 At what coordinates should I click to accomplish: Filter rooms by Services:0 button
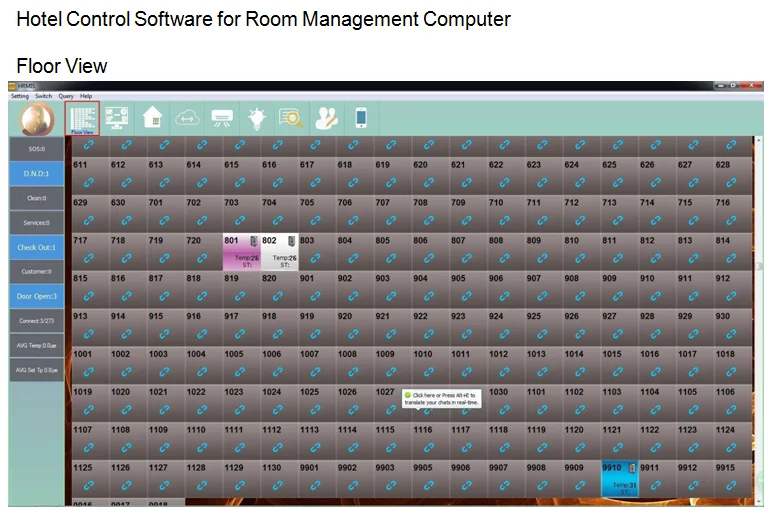point(37,222)
